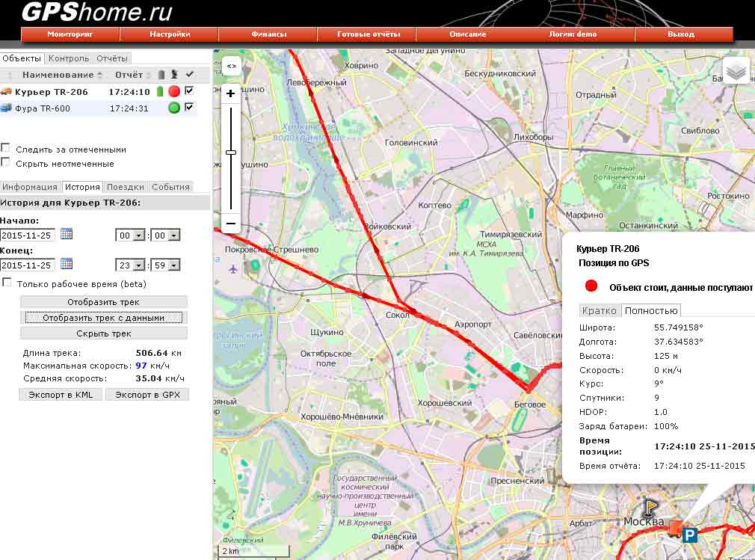The width and height of the screenshot is (755, 560).
Task: Switch to the Контроль tab
Action: 69,58
